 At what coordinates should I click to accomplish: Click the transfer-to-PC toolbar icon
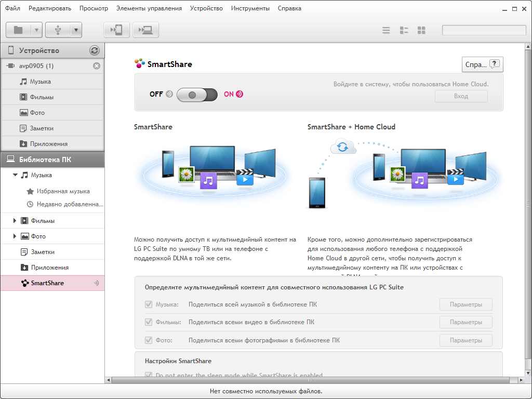tap(145, 30)
